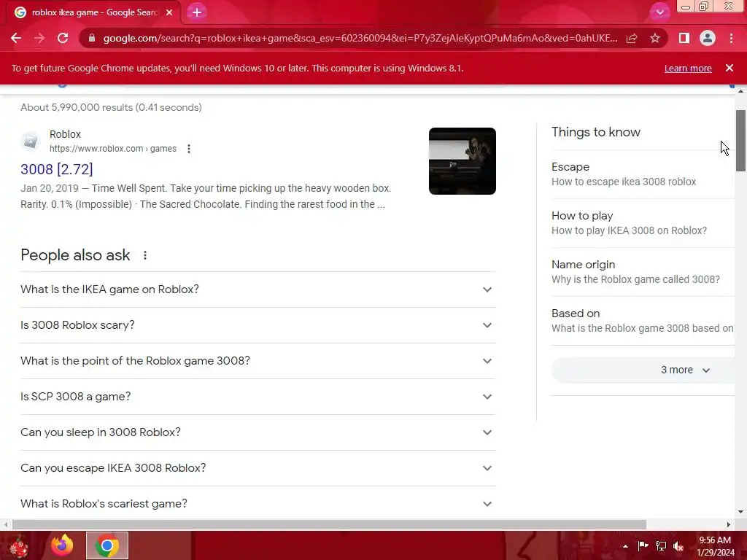Expand Can you escape IKEA 3008 Roblox
The image size is (747, 560).
(258, 468)
